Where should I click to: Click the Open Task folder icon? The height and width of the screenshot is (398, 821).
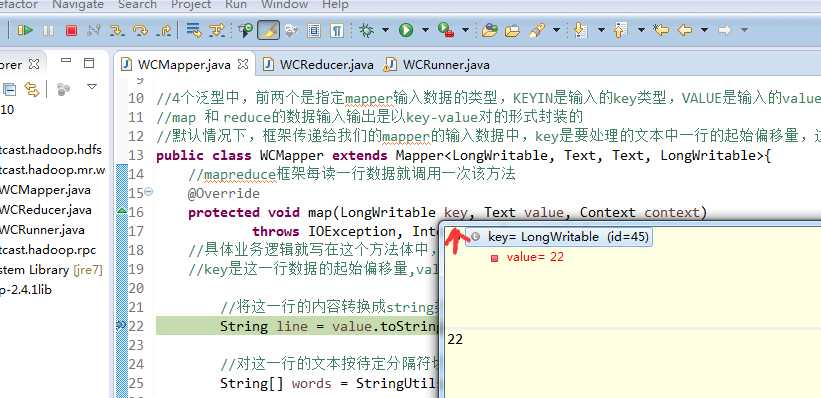pos(512,30)
